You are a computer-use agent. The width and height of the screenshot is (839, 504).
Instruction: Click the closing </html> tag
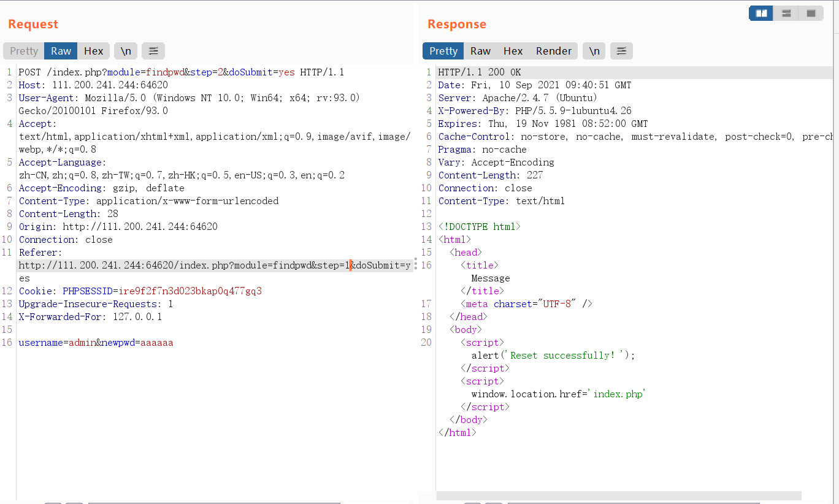point(458,433)
